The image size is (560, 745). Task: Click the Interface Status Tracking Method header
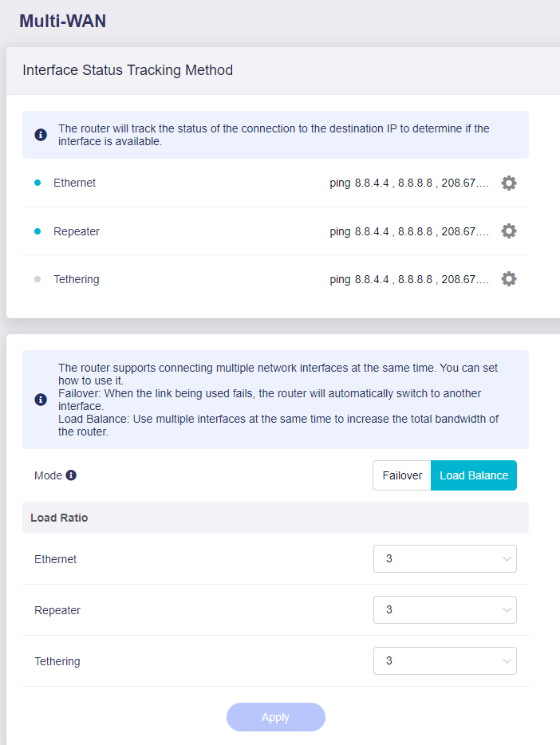click(x=127, y=70)
